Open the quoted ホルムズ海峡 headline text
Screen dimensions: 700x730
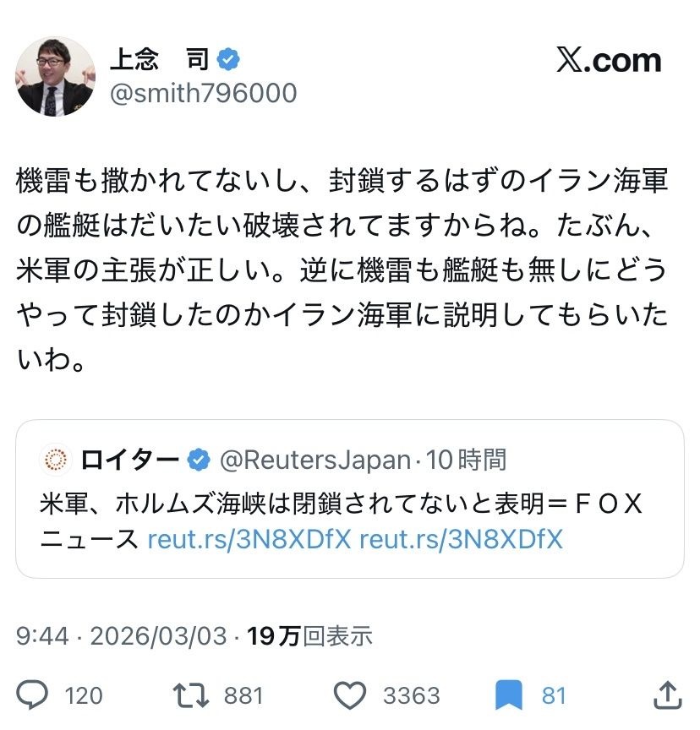coord(338,504)
